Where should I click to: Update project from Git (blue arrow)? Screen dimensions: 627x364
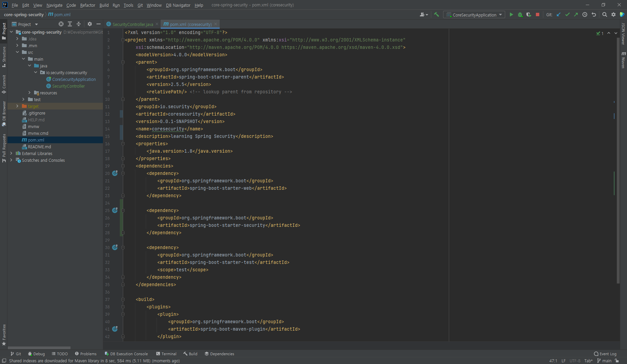558,14
